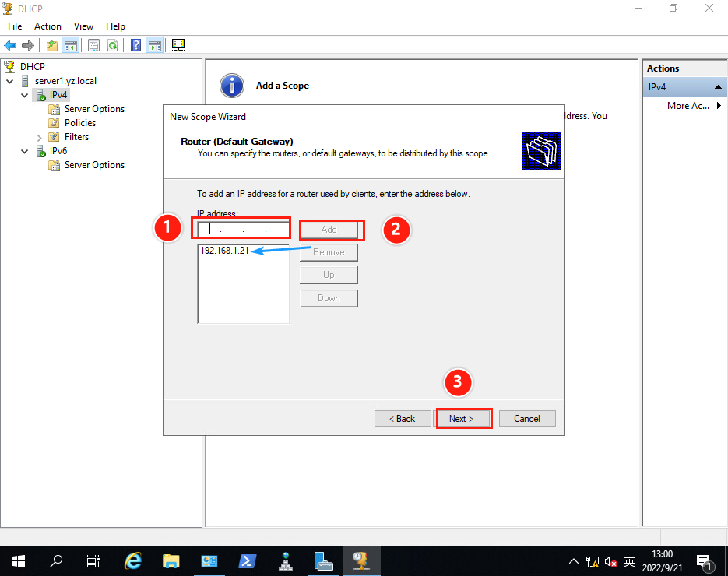The width and height of the screenshot is (728, 576).
Task: Collapse the IPv4 section in Actions pane
Action: coord(718,87)
